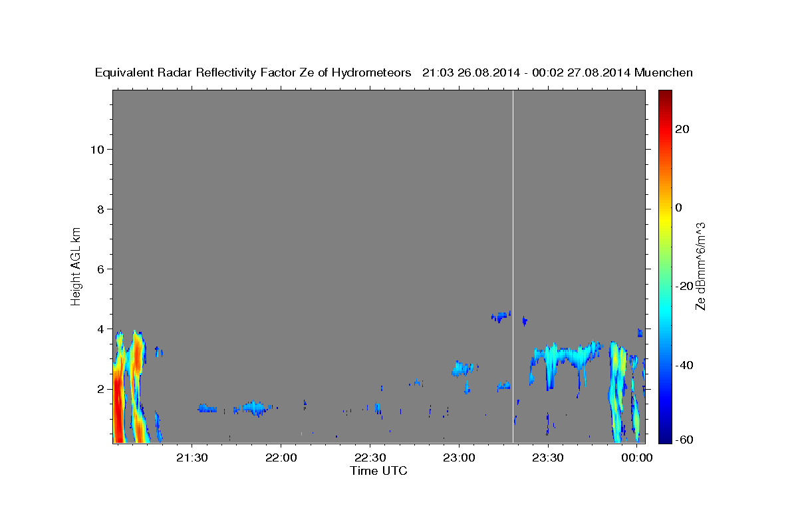Click the Ze color bar scale
Screen dimensions: 798x532
coord(664,266)
